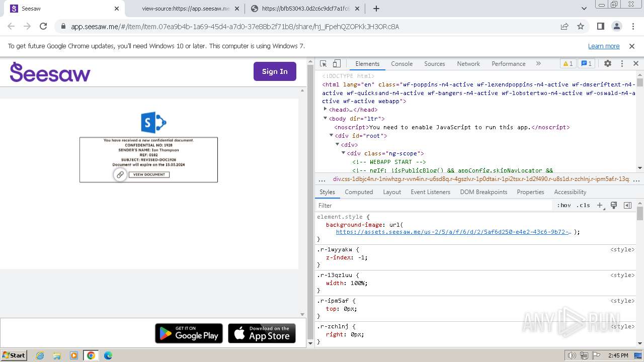Screen dimensions: 644x362
Task: Select the Elements tab
Action: pyautogui.click(x=367, y=64)
